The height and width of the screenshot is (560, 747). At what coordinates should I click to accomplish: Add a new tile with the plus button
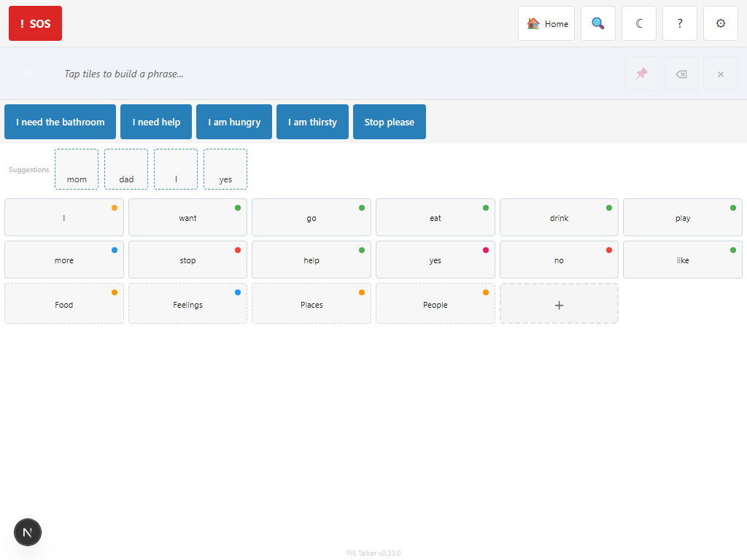coord(559,303)
